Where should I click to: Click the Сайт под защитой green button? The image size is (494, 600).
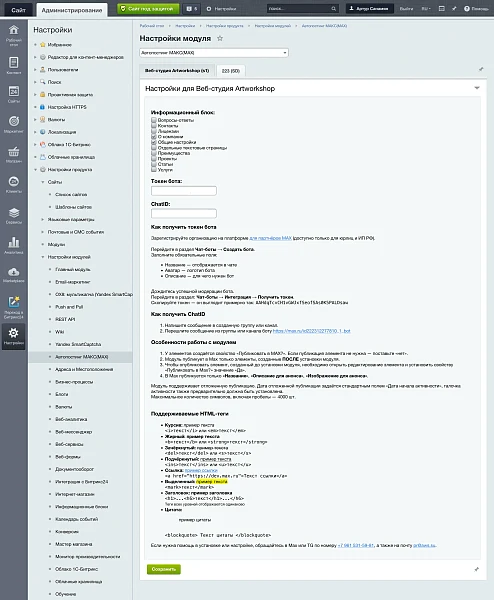coord(148,8)
